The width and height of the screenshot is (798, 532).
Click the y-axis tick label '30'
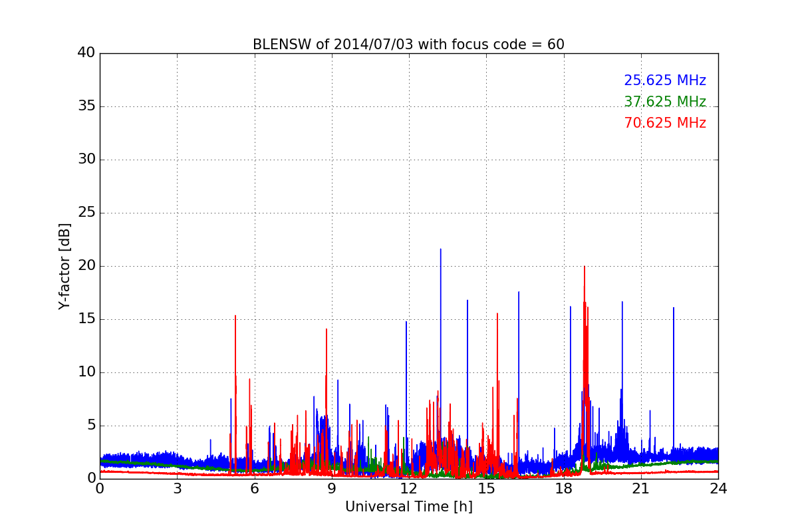tap(86, 160)
